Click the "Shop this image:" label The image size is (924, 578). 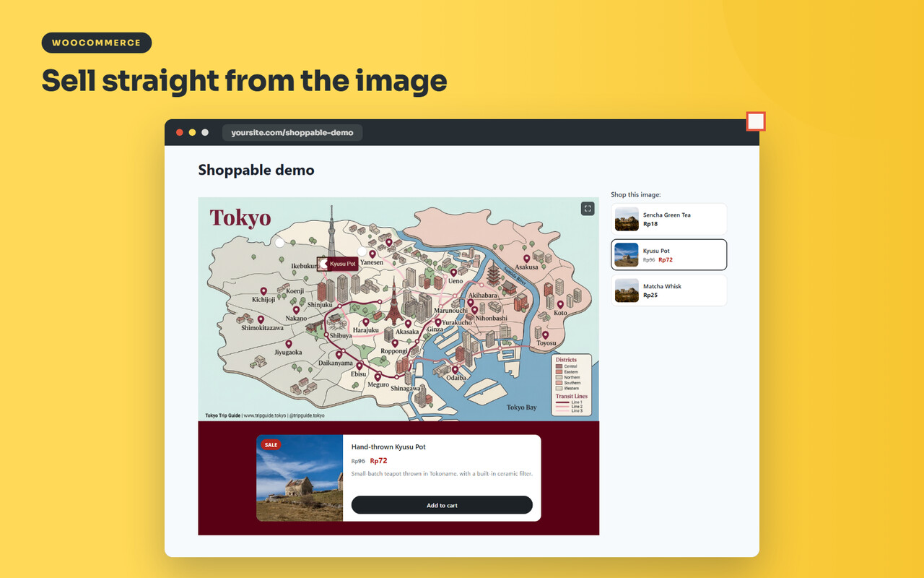pos(636,194)
